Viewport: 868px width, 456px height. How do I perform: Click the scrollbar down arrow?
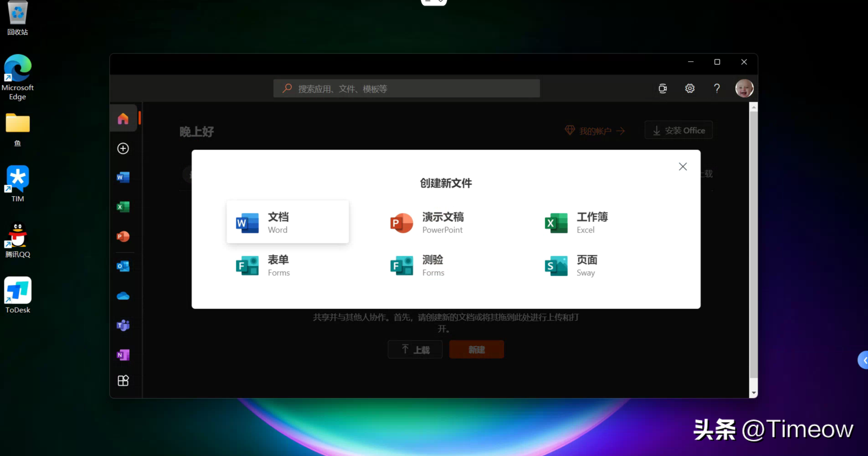click(x=753, y=394)
